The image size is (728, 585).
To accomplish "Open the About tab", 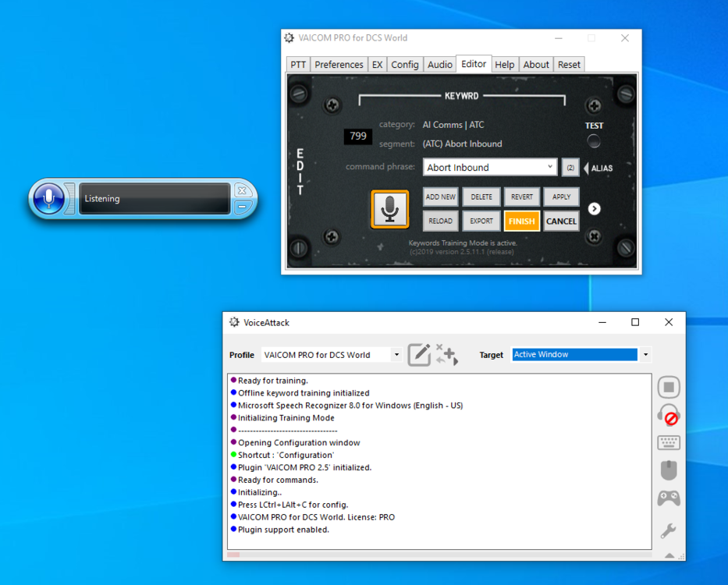I will coord(536,65).
